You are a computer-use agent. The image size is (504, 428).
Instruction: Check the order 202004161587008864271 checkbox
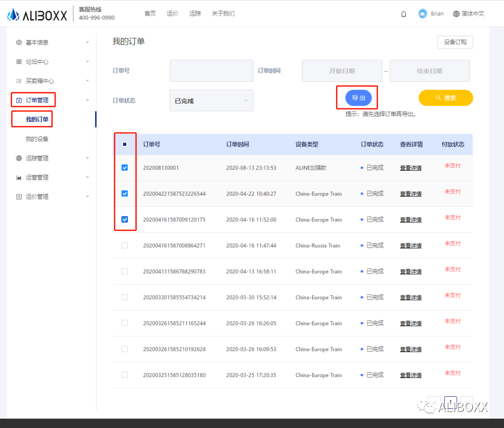[x=125, y=246]
